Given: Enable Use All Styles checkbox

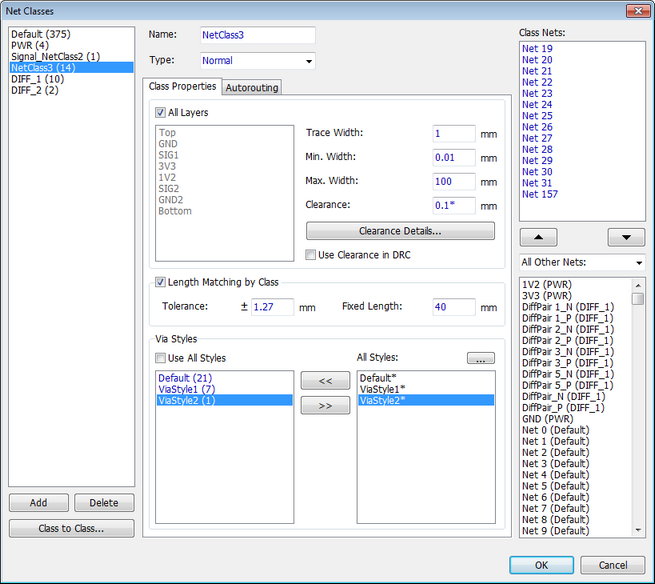Looking at the screenshot, I should [160, 358].
